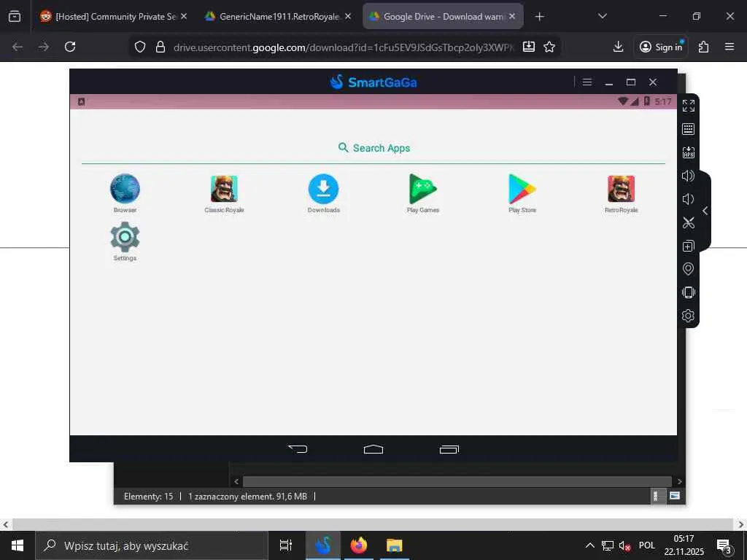Click SmartGaGa taskbar icon
747x560 pixels.
[x=323, y=545]
